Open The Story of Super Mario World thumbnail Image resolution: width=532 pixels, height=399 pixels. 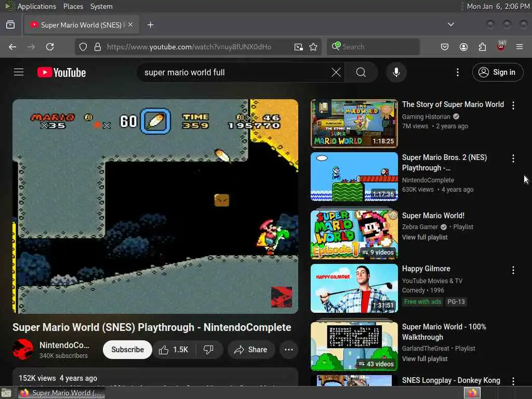(x=354, y=124)
